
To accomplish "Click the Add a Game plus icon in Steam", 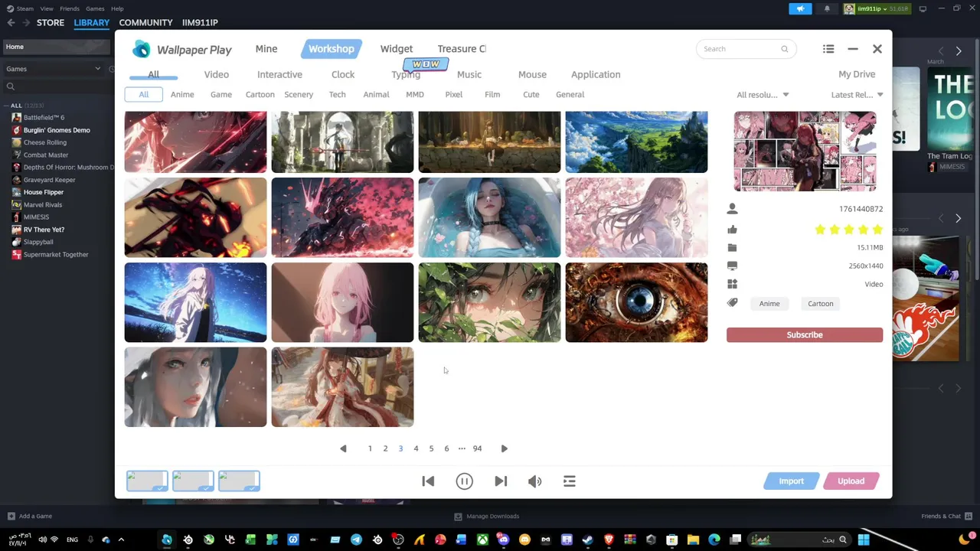I will coord(11,516).
